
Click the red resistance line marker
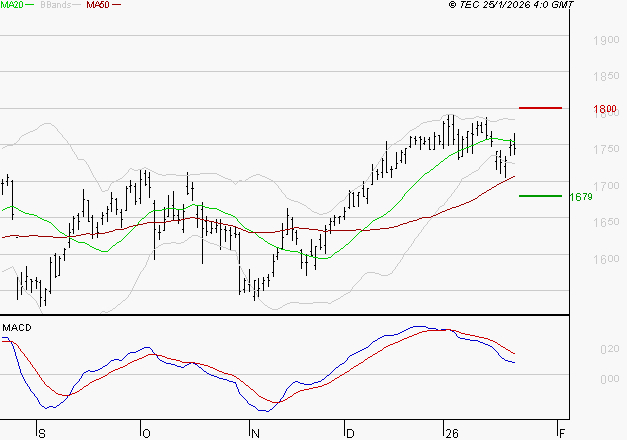(540, 108)
